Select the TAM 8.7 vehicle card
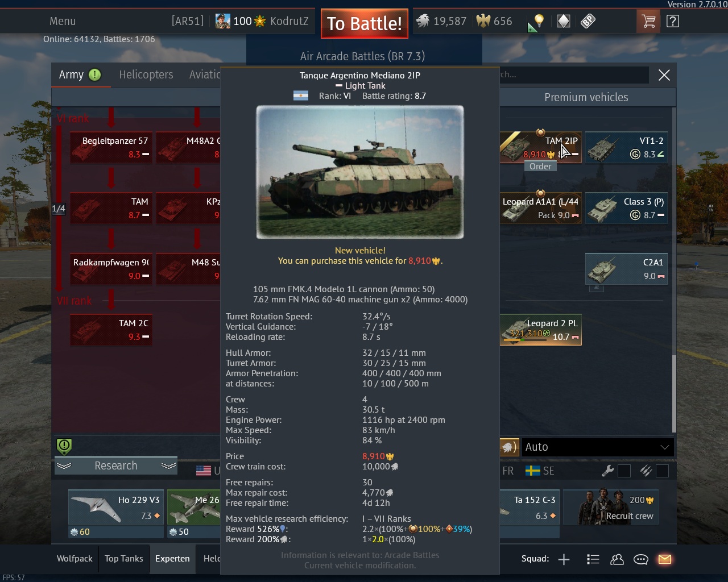 [111, 208]
